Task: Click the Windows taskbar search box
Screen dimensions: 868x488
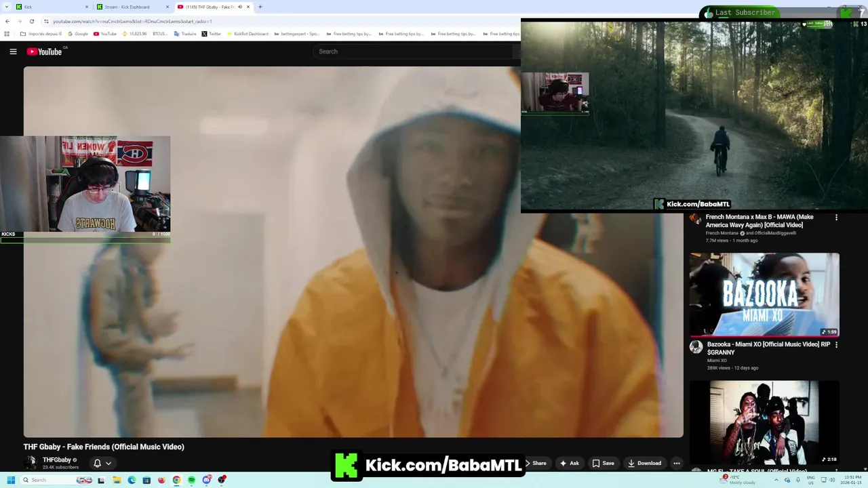Action: point(58,480)
